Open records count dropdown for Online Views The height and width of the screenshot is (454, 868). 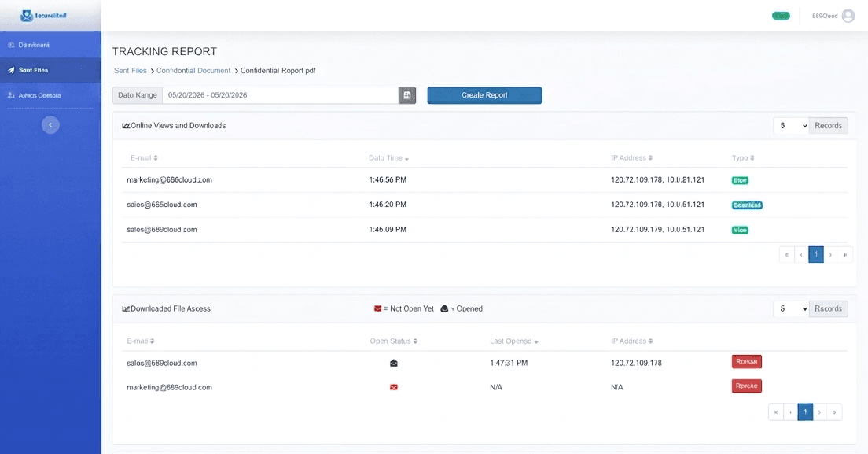791,126
